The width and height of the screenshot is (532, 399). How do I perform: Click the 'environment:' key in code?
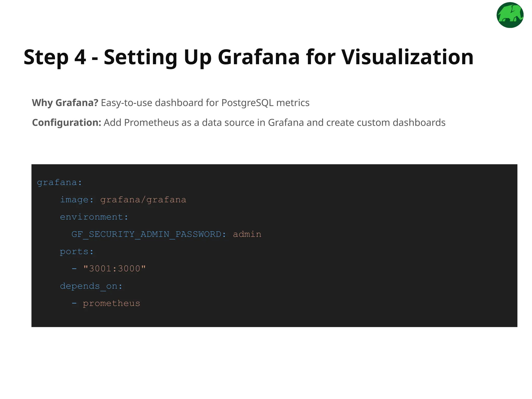94,217
